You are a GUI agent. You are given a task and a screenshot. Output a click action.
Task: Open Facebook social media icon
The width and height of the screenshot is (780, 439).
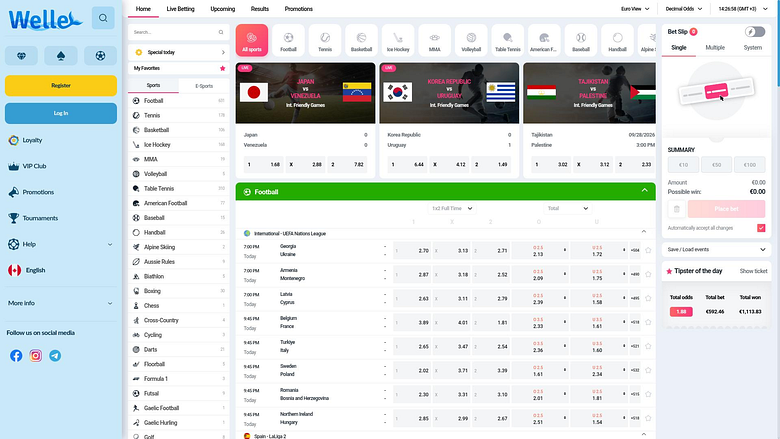click(x=16, y=355)
